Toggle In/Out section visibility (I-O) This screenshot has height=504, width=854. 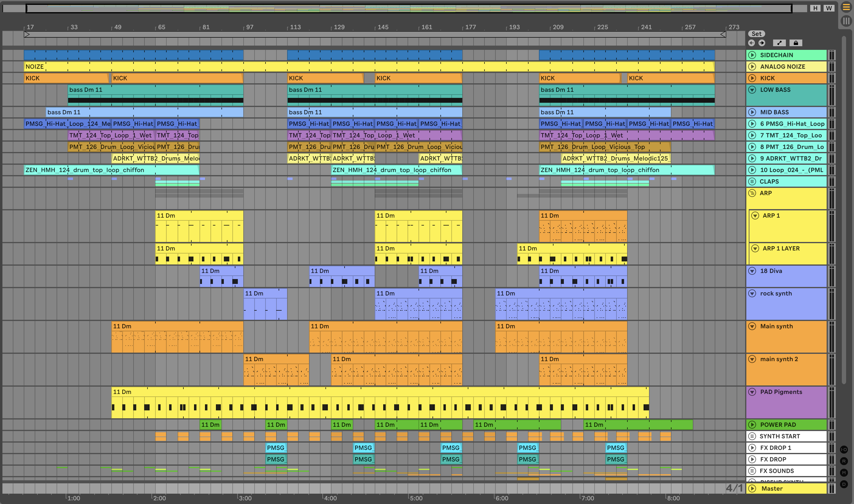[x=844, y=449]
